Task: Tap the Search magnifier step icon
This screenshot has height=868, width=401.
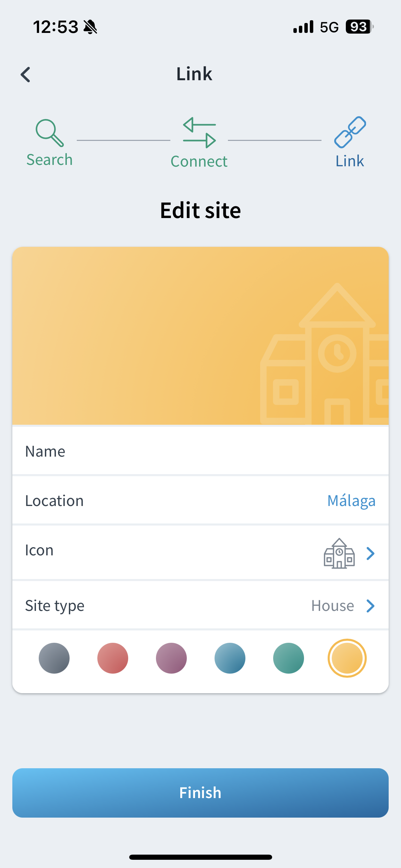Action: click(50, 133)
